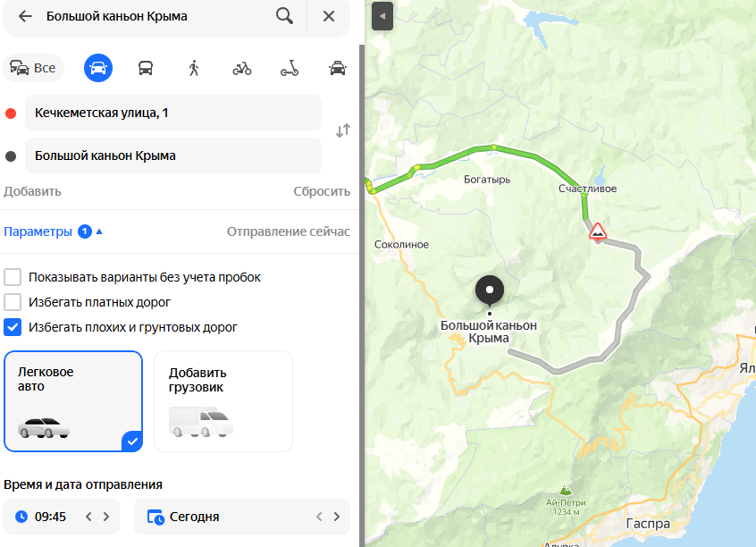The width and height of the screenshot is (756, 547).
Task: Select the bicycle route icon
Action: click(242, 69)
